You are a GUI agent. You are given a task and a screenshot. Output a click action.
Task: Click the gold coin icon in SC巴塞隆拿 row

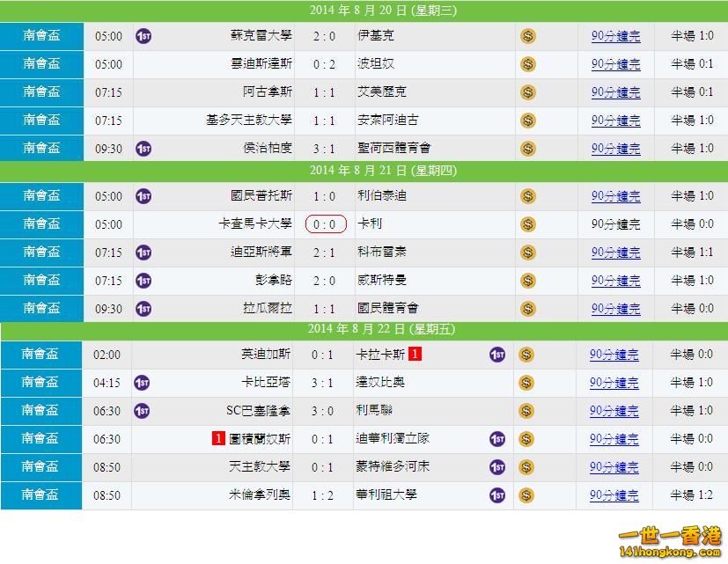coord(526,411)
